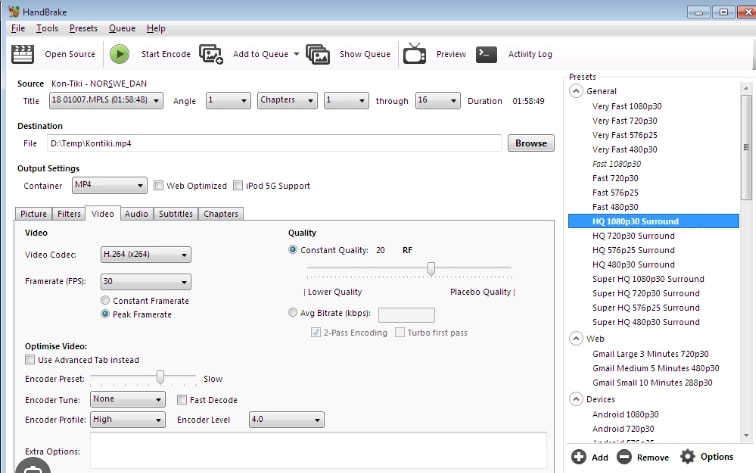
Task: Collapse the Devices presets group
Action: pos(576,399)
